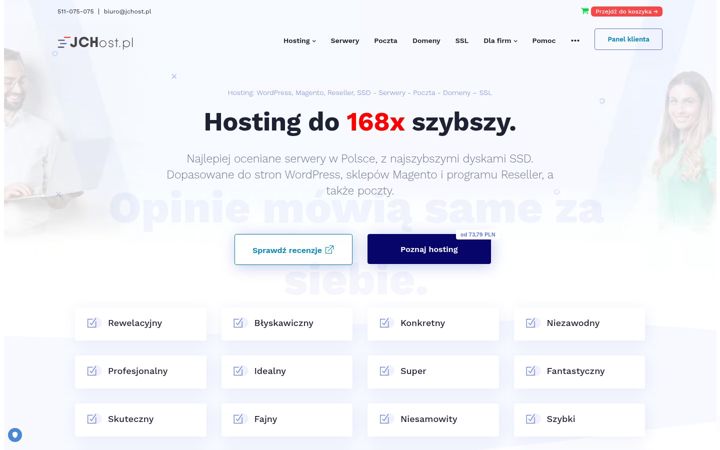Image resolution: width=720 pixels, height=450 pixels.
Task: Click the check icon beside Fajny
Action: [x=238, y=419]
